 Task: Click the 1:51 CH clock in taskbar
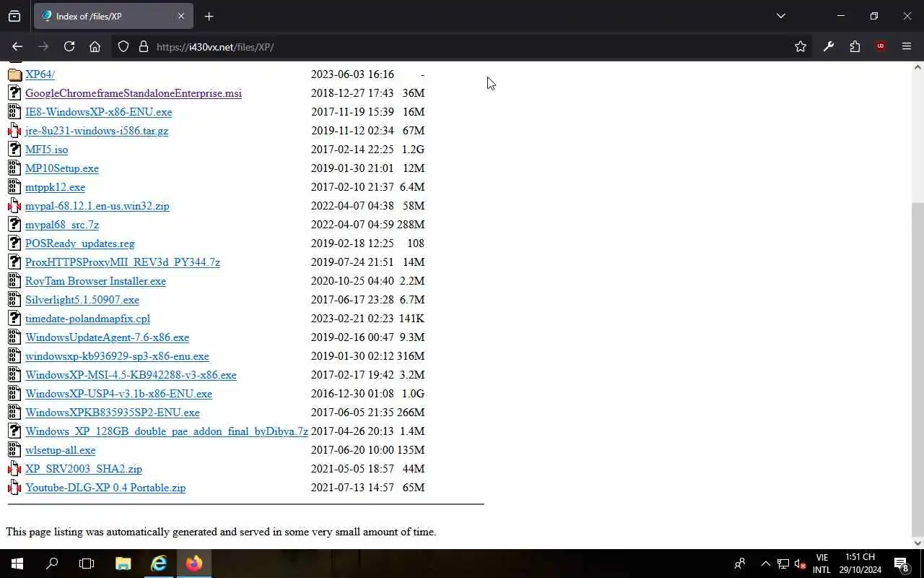pos(859,557)
